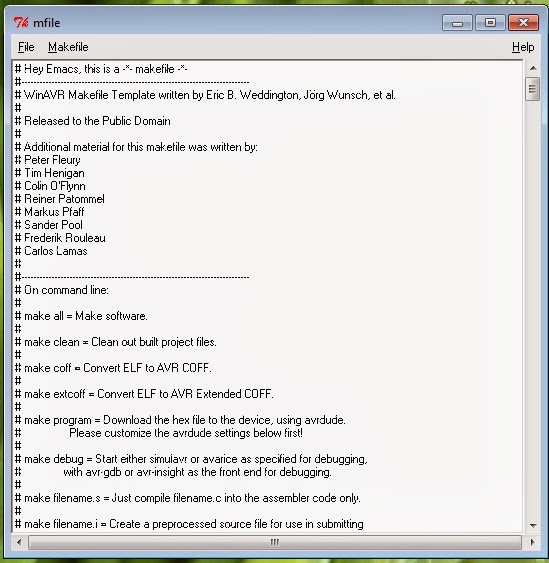549x563 pixels.
Task: Click the 'On command line:' line
Action: pyautogui.click(x=61, y=290)
